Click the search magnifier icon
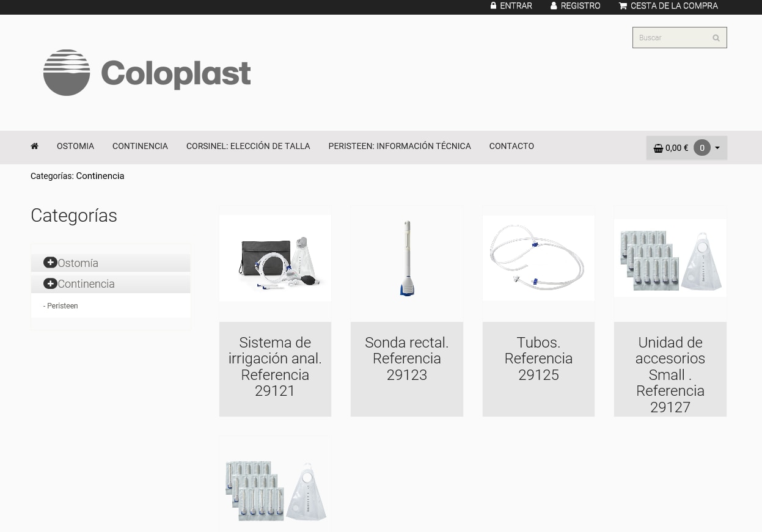 tap(716, 38)
